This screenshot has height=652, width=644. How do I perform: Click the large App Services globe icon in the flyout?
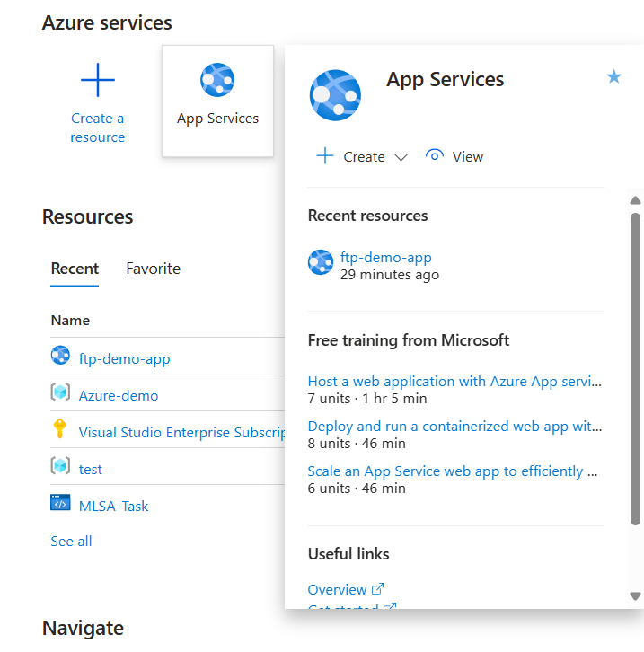[335, 95]
